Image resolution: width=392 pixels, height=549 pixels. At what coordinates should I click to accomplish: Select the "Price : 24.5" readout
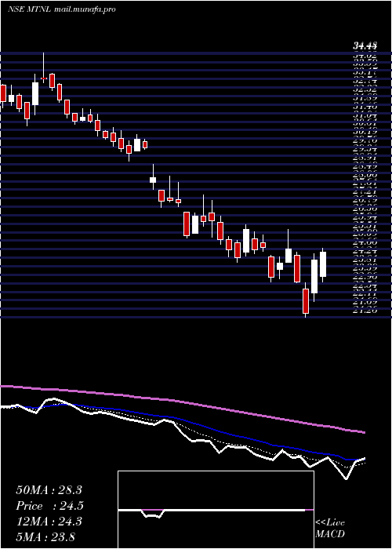(x=49, y=506)
